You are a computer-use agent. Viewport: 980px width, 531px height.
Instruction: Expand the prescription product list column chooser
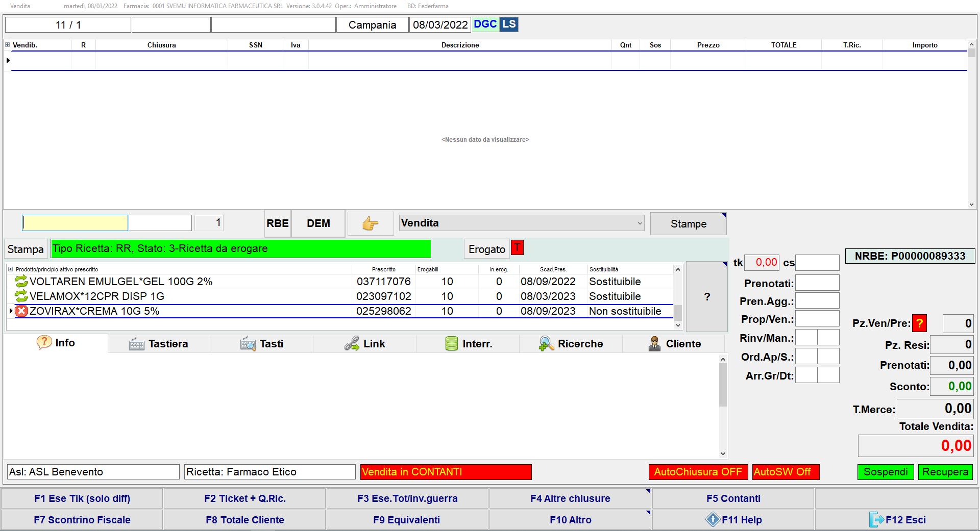tap(10, 269)
